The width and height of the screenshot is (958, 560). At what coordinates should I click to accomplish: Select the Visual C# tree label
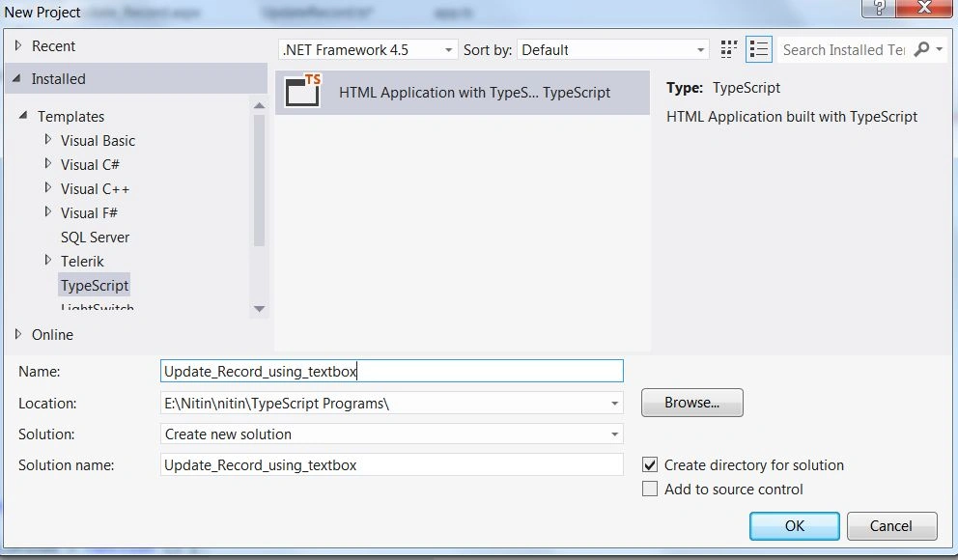point(90,165)
